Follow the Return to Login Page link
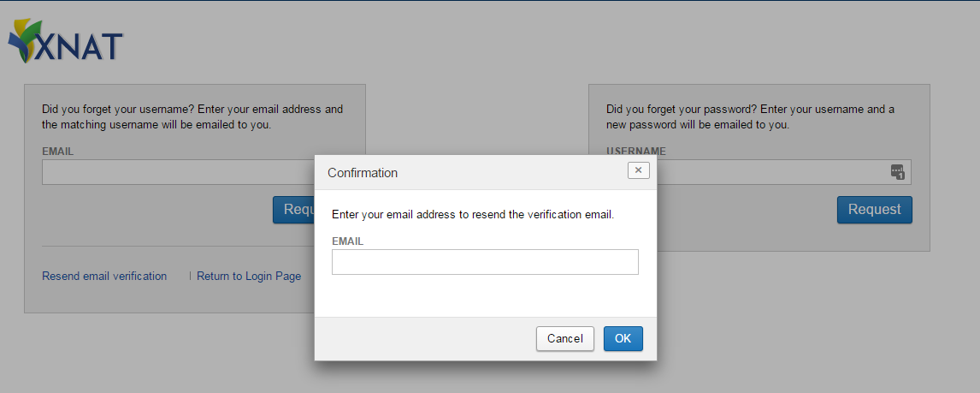The image size is (980, 393). [x=249, y=277]
